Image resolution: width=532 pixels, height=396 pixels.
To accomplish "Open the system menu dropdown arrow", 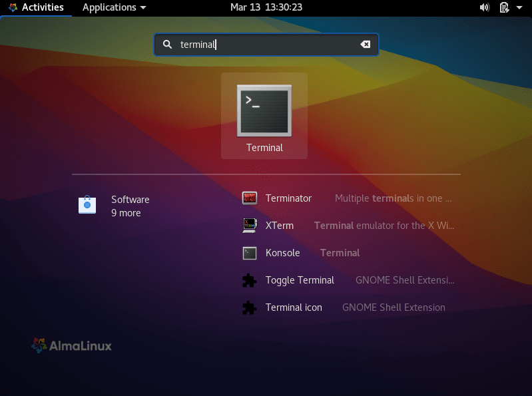I will pos(519,8).
